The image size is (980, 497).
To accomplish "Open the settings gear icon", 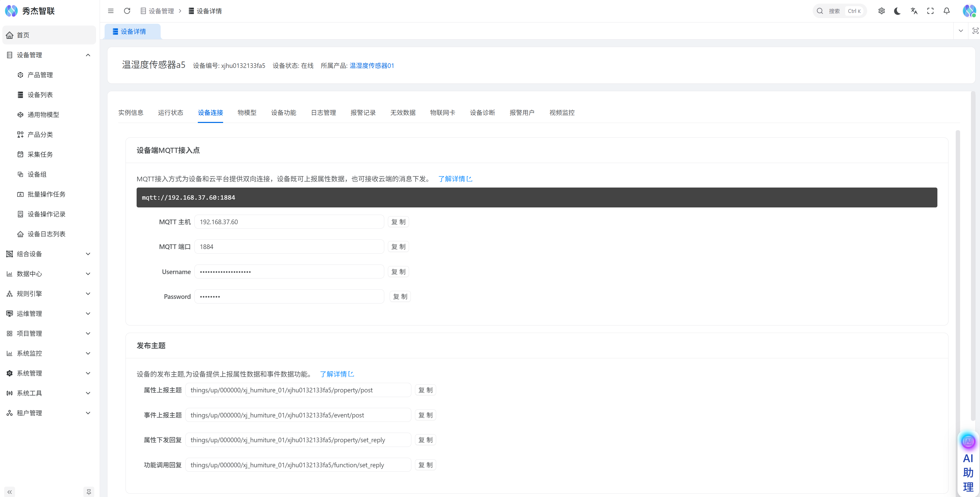I will pyautogui.click(x=881, y=11).
